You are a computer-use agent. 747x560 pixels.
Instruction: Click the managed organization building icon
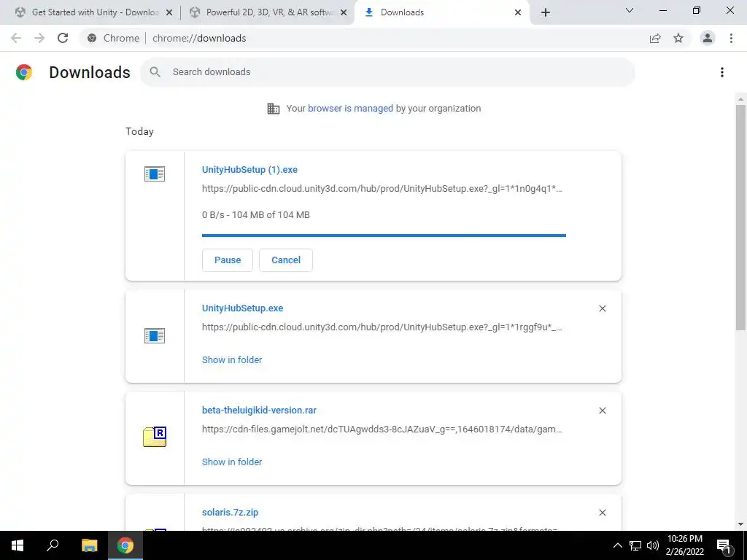(274, 109)
